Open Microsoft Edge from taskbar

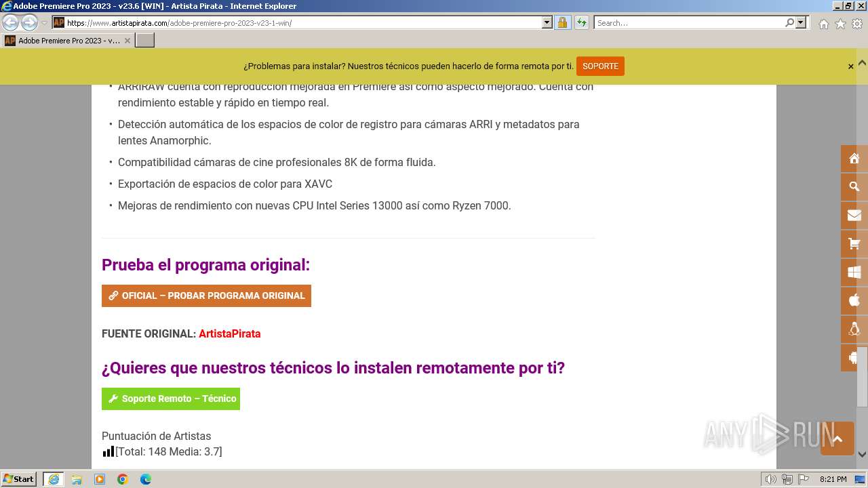click(146, 479)
